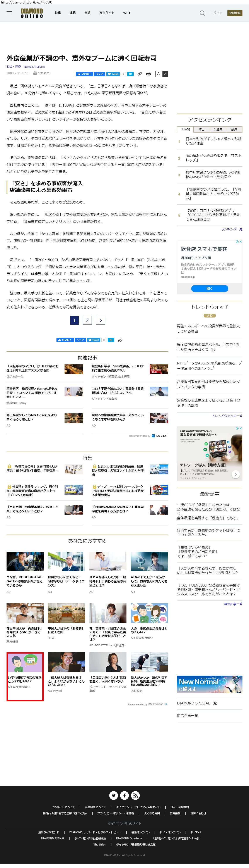This screenshot has width=249, height=868.
Task: Select the smaller white A font size
Action: [x=158, y=74]
